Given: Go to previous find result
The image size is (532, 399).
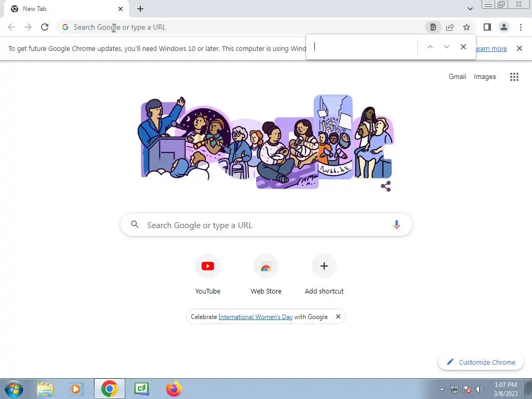Looking at the screenshot, I should coord(430,47).
